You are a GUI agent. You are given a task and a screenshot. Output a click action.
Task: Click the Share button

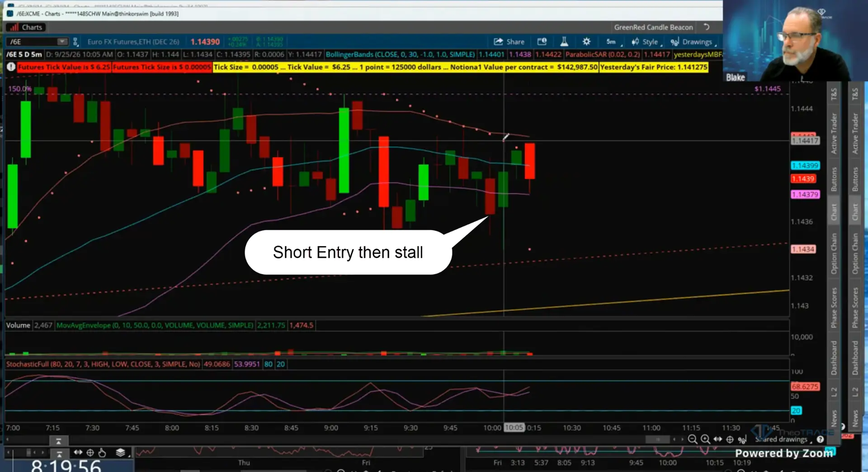[x=509, y=42]
